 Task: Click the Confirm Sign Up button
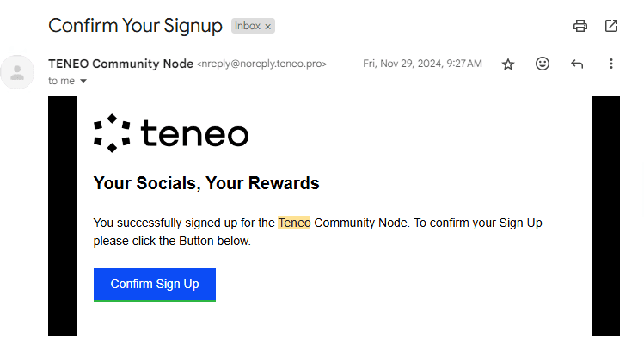[x=155, y=285]
